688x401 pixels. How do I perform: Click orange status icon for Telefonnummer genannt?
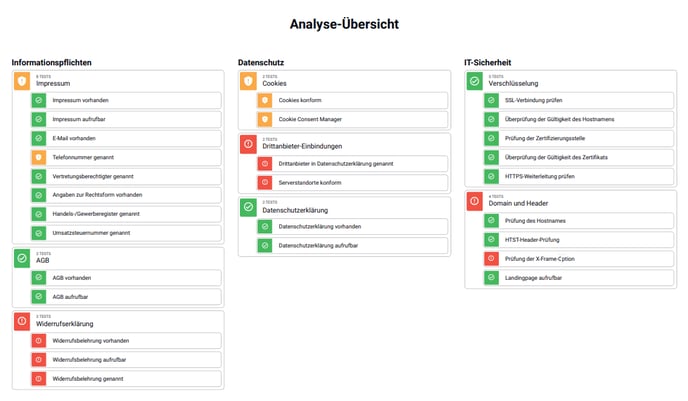coord(39,157)
